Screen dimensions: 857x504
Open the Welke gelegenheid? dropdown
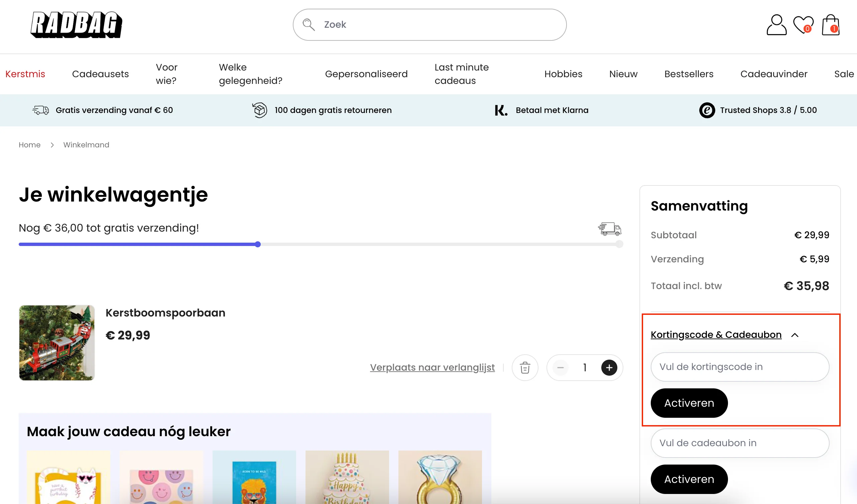[x=251, y=74]
